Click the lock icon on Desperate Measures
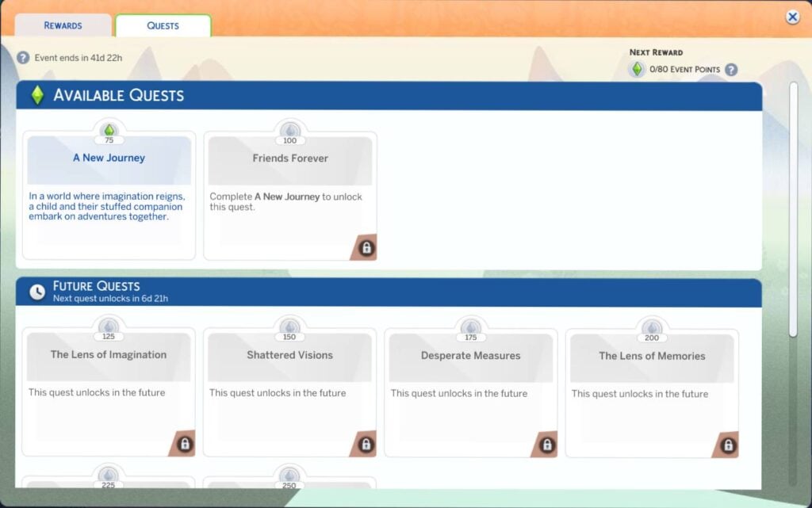The width and height of the screenshot is (812, 508). [547, 445]
